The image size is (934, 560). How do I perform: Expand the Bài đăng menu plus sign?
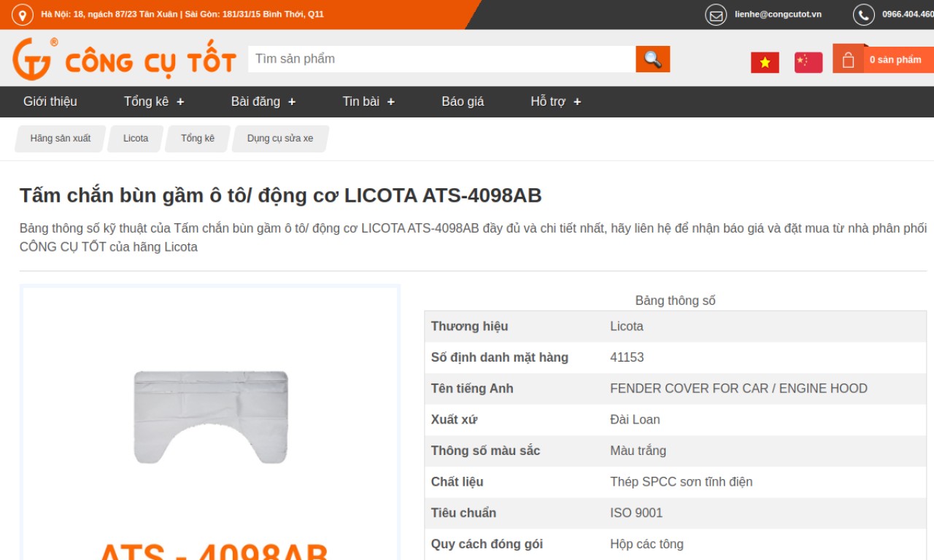292,102
